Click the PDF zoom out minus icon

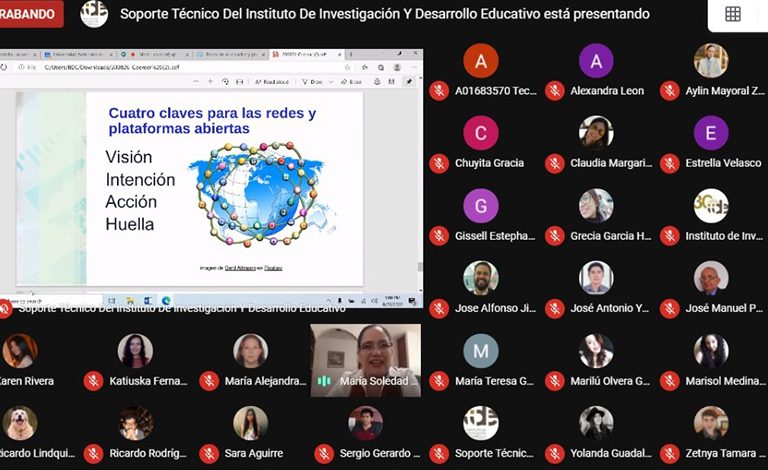(195, 82)
